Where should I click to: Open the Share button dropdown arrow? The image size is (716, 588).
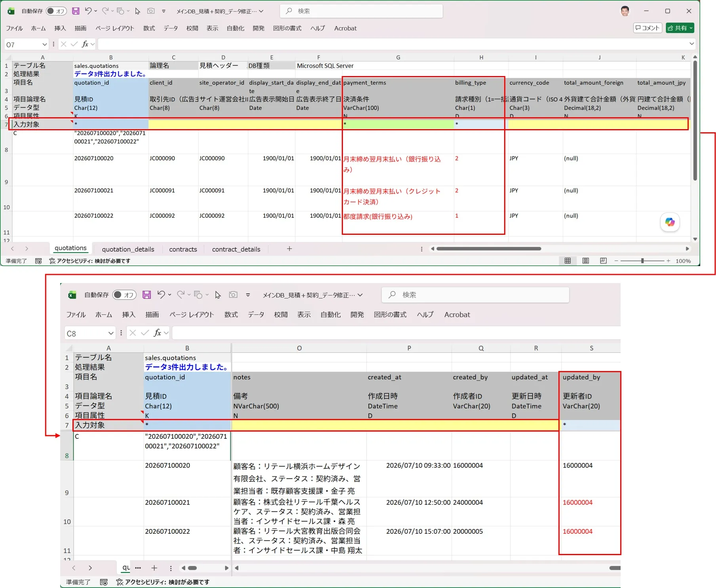point(691,28)
